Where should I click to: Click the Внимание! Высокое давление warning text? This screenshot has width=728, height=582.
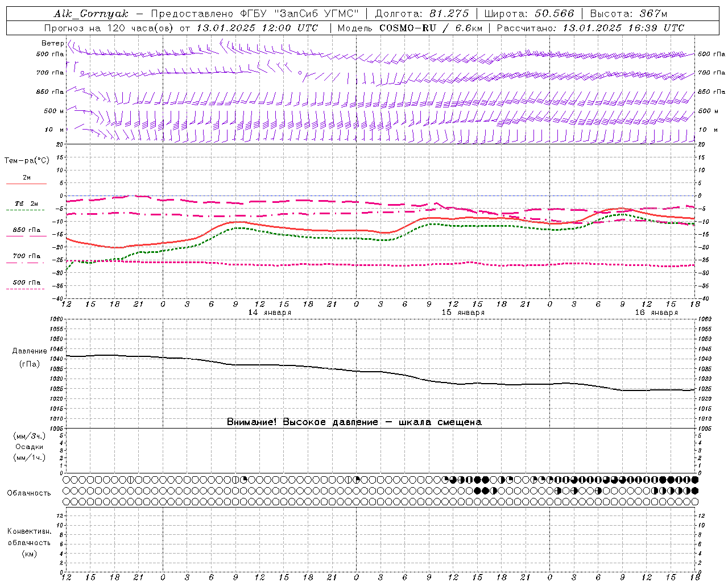tap(354, 422)
